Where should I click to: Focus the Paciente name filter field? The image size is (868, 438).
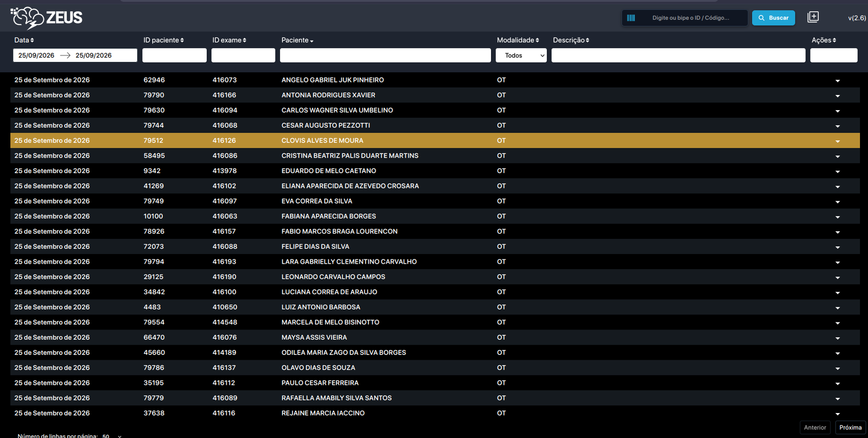pos(385,55)
